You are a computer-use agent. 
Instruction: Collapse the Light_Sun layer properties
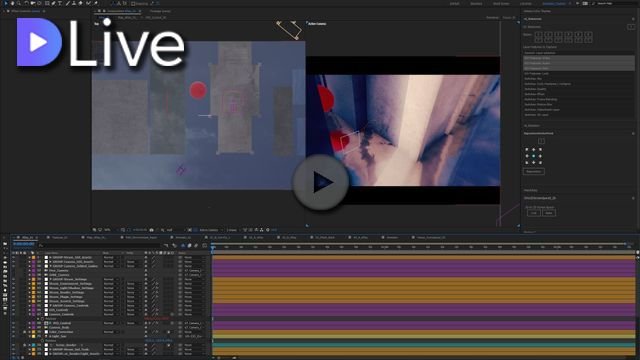(x=29, y=336)
